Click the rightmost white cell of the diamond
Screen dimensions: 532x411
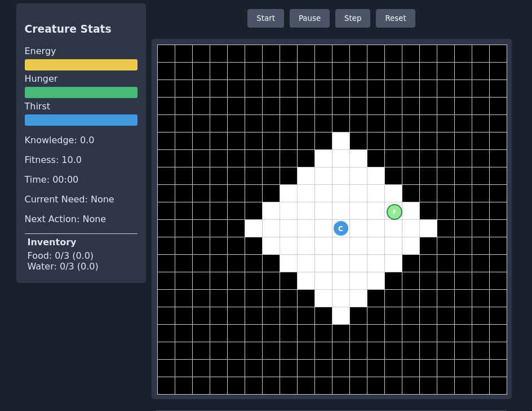[x=428, y=228]
